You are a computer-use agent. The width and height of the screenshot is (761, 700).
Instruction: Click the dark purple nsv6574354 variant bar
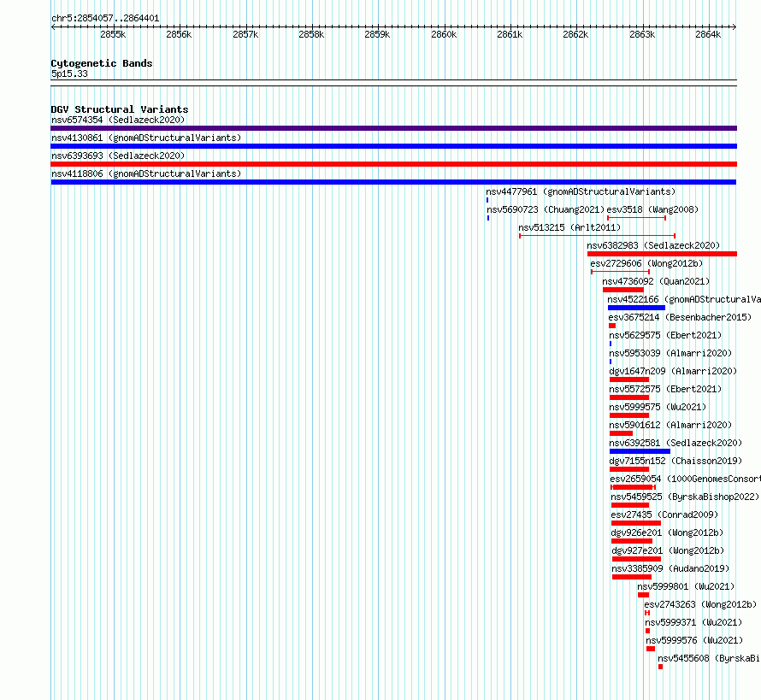pos(393,128)
